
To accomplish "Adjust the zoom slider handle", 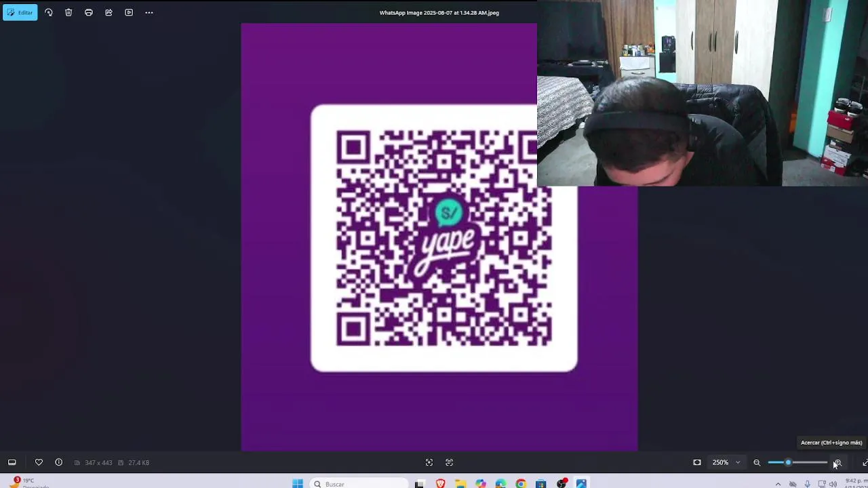I will pos(788,462).
